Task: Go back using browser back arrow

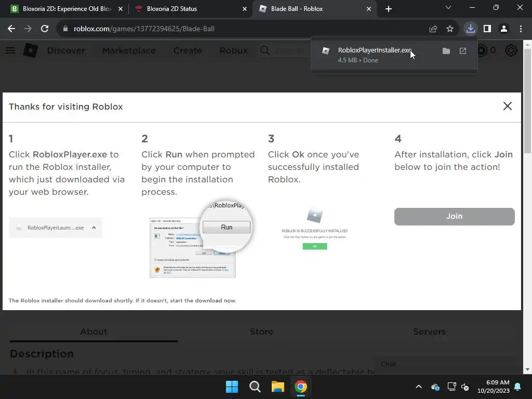Action: [x=11, y=29]
